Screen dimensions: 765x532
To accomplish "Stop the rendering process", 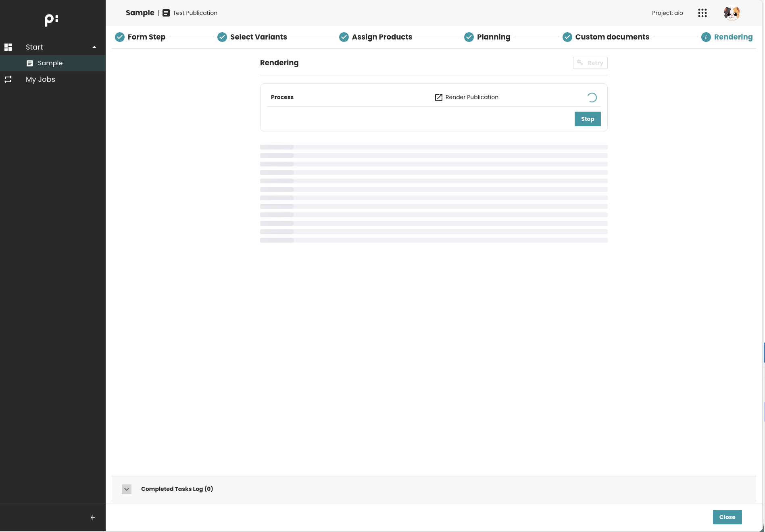I will tap(587, 119).
